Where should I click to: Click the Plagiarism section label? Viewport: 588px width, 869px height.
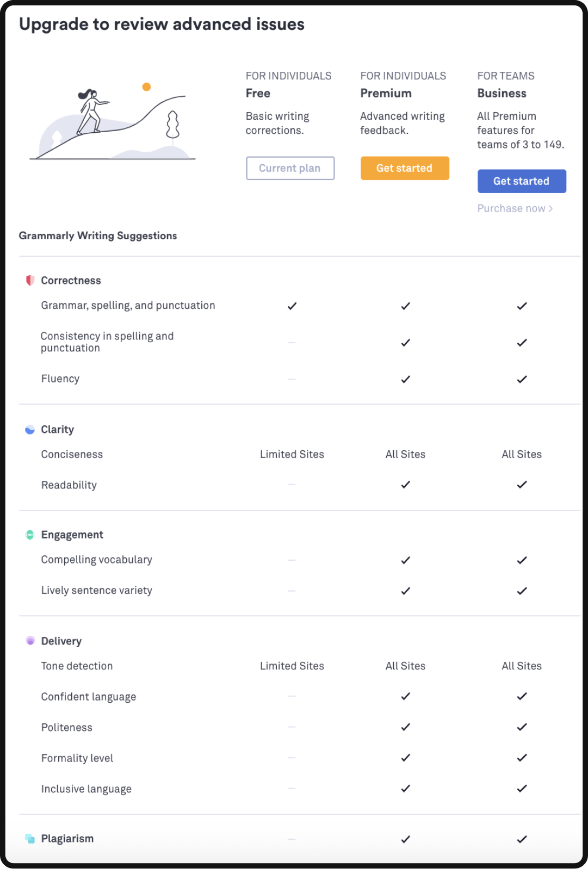click(x=67, y=839)
